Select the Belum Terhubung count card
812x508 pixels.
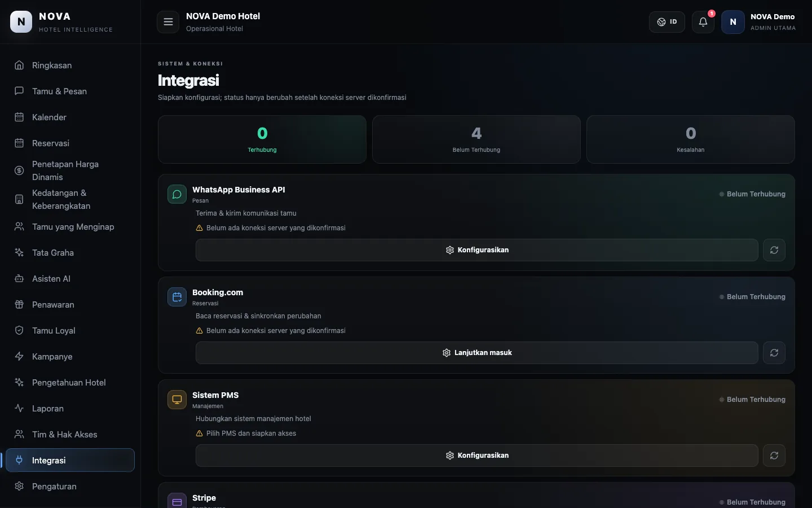pos(476,139)
